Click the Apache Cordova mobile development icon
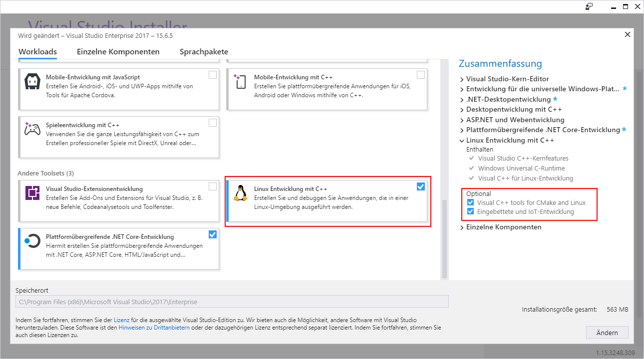Viewport: 644px width, 359px height. coord(32,81)
